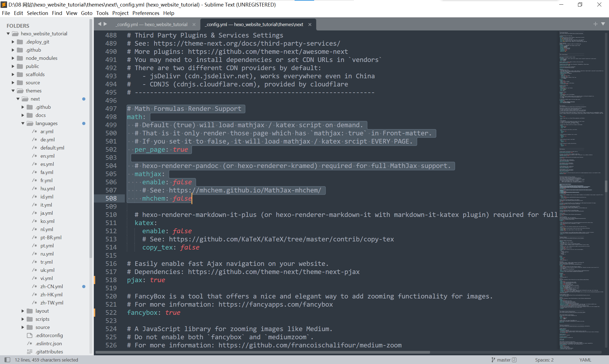Collapse the themes folder
609x364 pixels.
(13, 91)
